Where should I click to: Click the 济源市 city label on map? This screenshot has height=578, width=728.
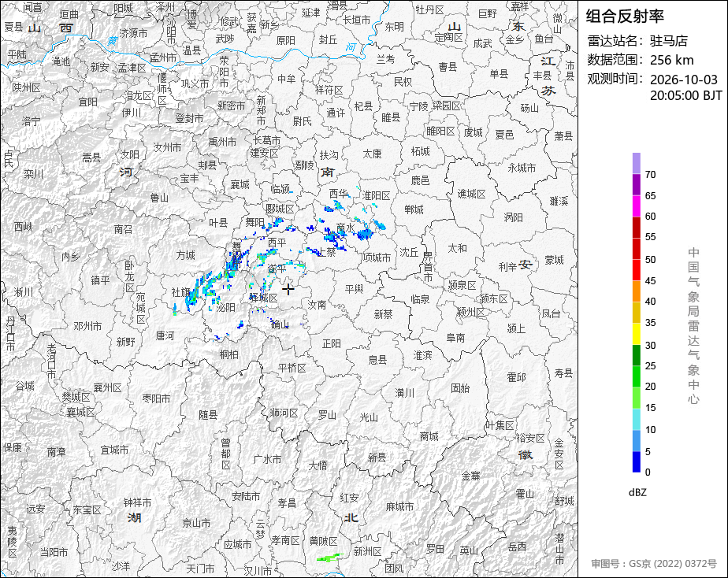click(133, 33)
